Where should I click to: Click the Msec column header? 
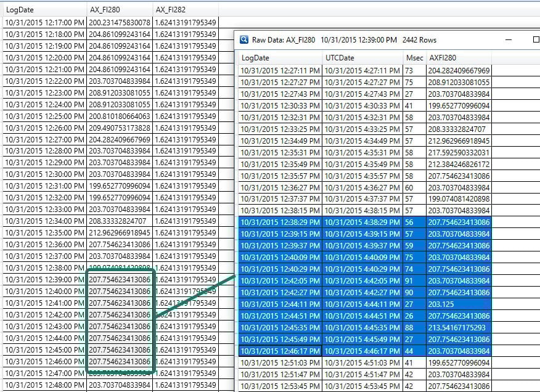(414, 57)
